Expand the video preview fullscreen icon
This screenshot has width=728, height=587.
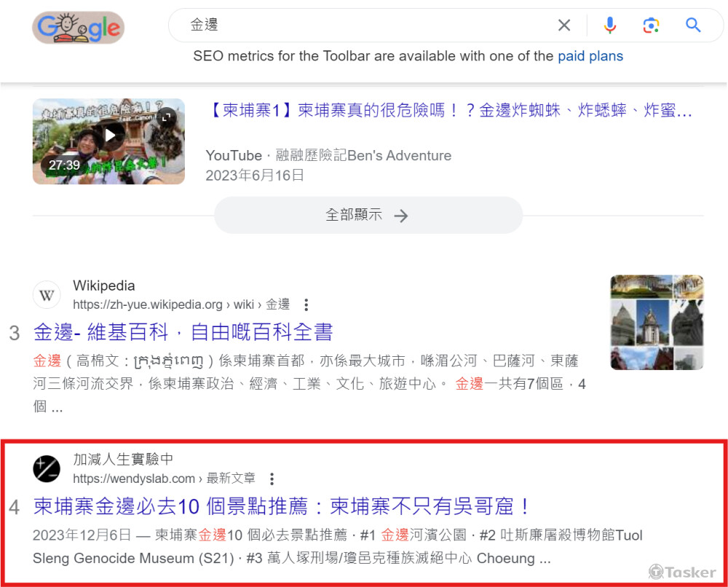[x=166, y=117]
